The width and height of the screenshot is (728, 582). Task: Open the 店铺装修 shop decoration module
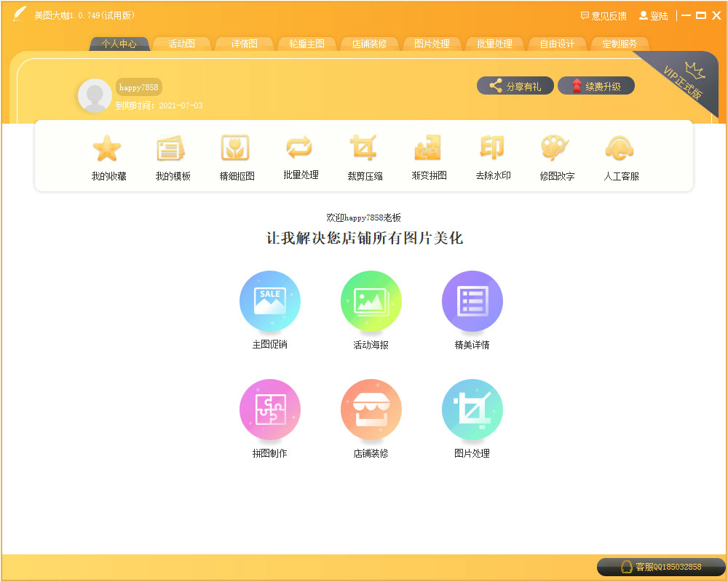(x=371, y=409)
